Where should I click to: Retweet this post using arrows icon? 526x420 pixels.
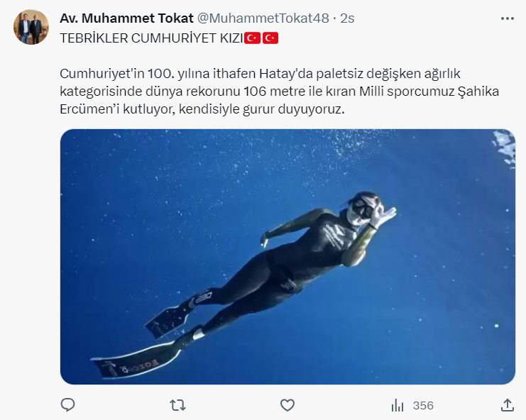click(177, 405)
